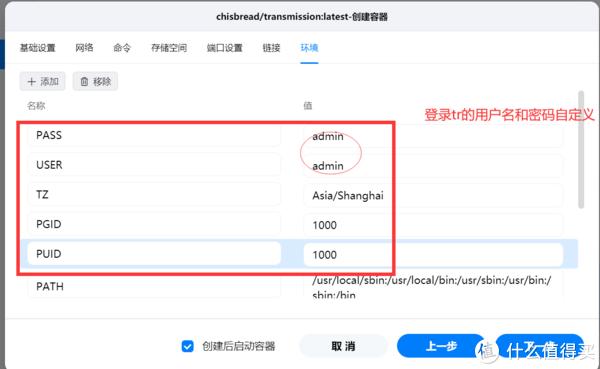This screenshot has height=369, width=600.
Task: Click the PATH name field
Action: click(x=154, y=286)
